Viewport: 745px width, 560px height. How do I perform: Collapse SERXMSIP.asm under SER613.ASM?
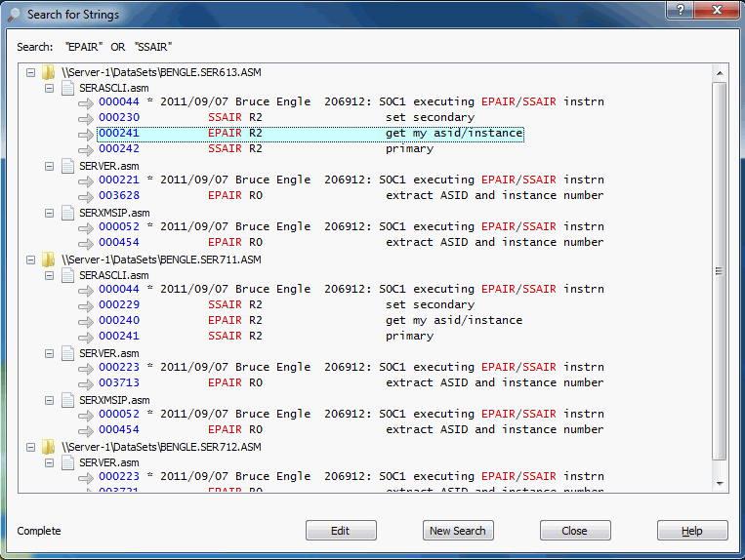[49, 213]
